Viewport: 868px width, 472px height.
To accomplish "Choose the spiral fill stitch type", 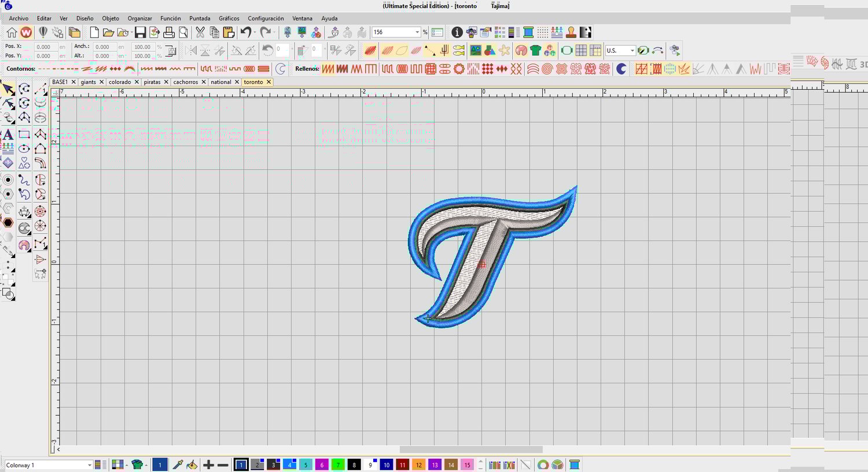I will 547,69.
